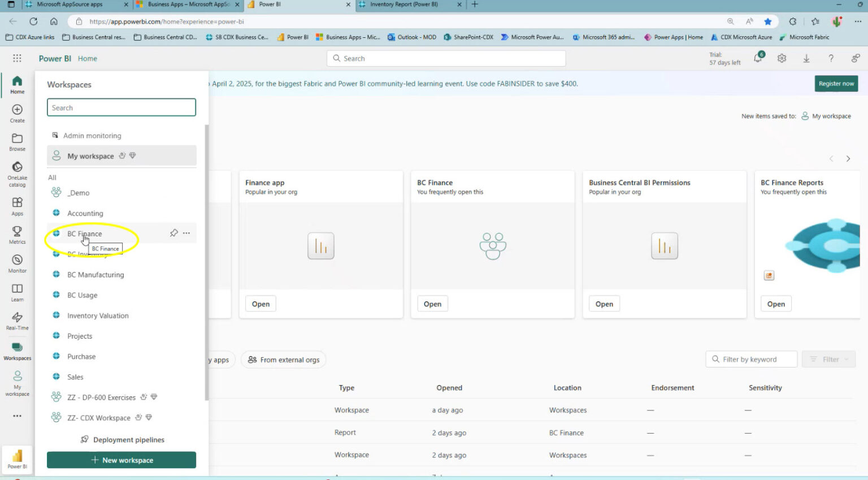Click the browser refresh button
The width and height of the screenshot is (868, 480).
33,21
